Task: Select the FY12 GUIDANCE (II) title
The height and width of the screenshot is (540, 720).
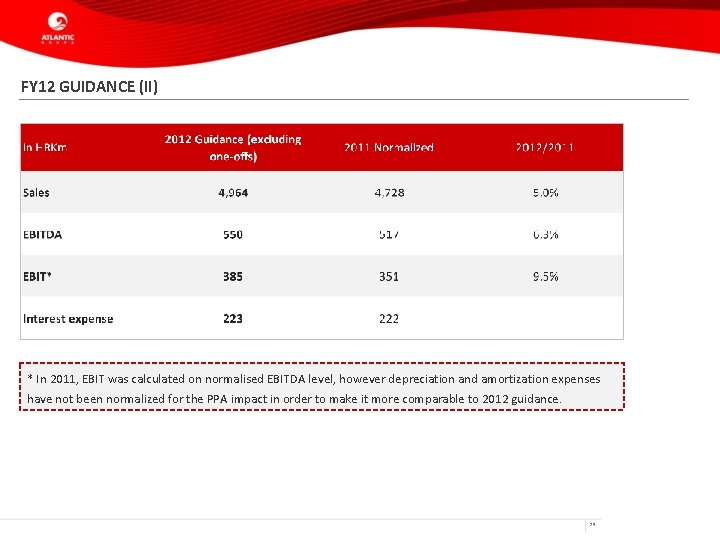Action: click(89, 86)
